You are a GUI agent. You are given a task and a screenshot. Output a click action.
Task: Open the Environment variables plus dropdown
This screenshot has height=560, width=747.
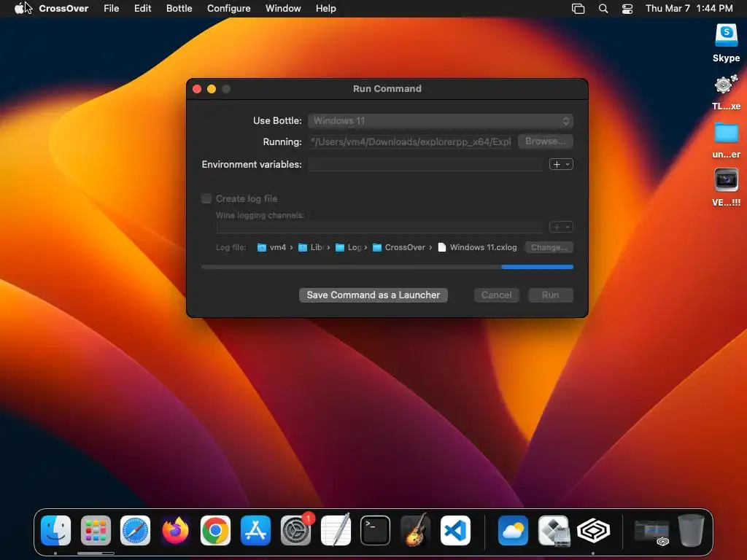[x=561, y=164]
